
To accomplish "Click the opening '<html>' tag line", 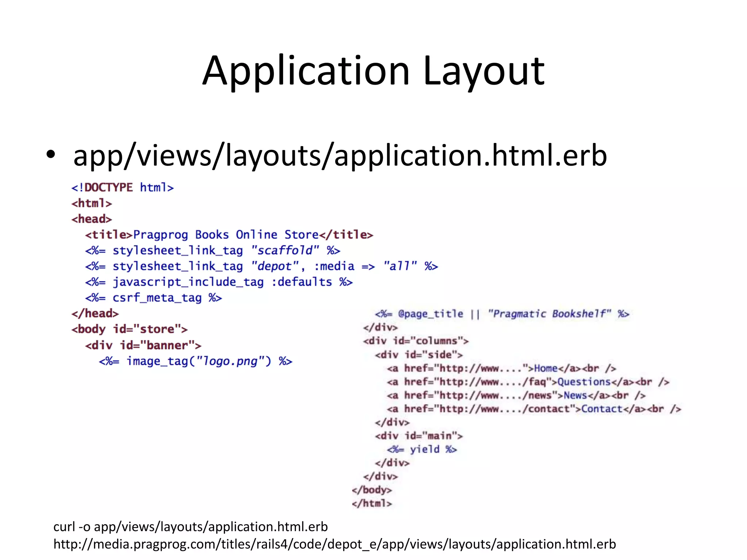I will [x=92, y=203].
